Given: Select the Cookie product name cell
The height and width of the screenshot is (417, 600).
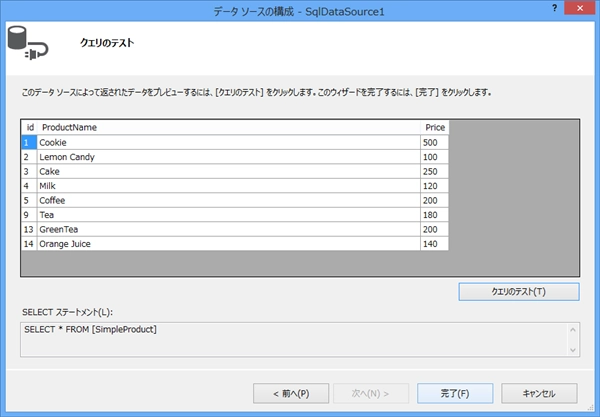Looking at the screenshot, I should (229, 143).
